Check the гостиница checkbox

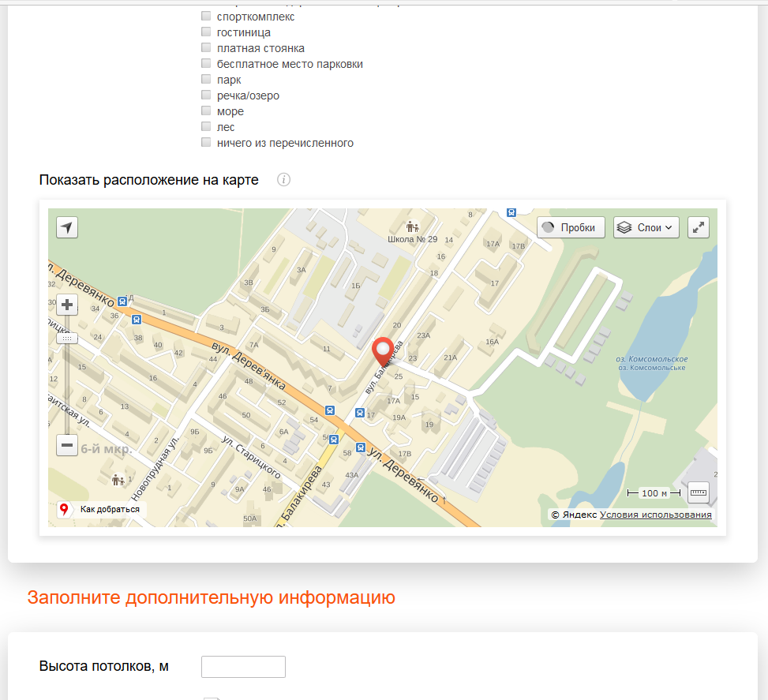click(x=206, y=32)
